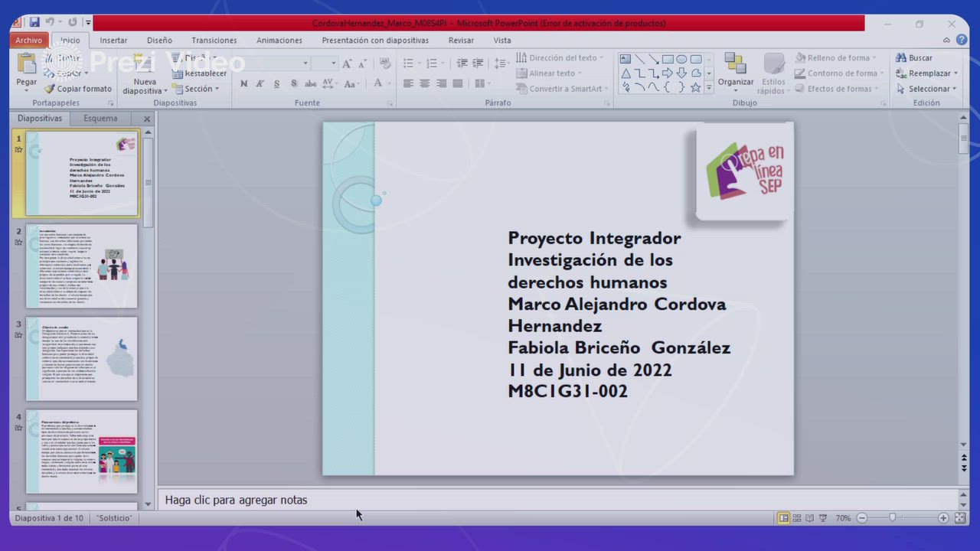Click Copiar formato button
Viewport: 980px width, 551px height.
click(79, 89)
